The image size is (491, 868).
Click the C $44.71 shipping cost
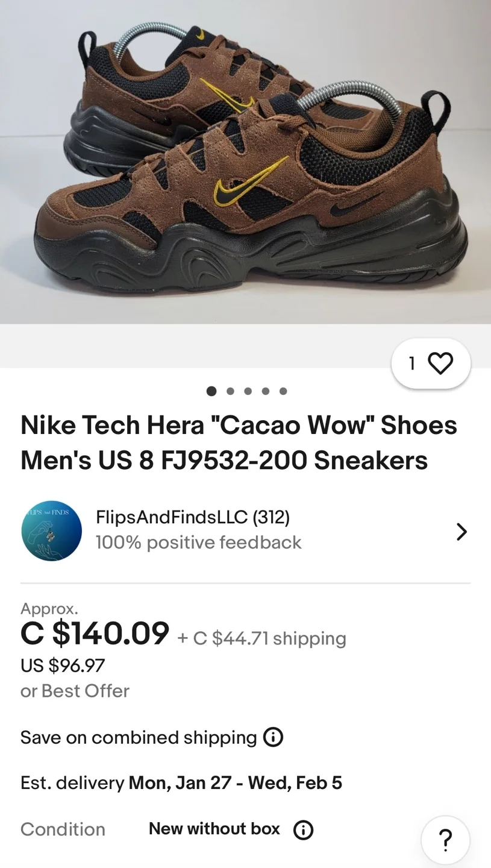(x=262, y=638)
